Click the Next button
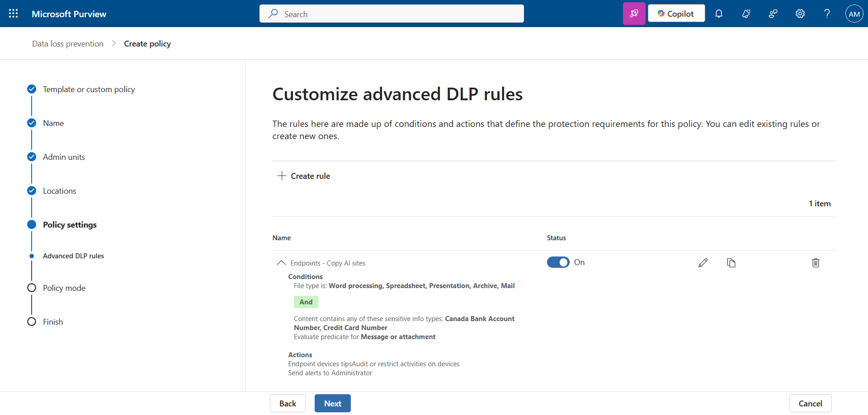This screenshot has width=868, height=415. pos(332,403)
